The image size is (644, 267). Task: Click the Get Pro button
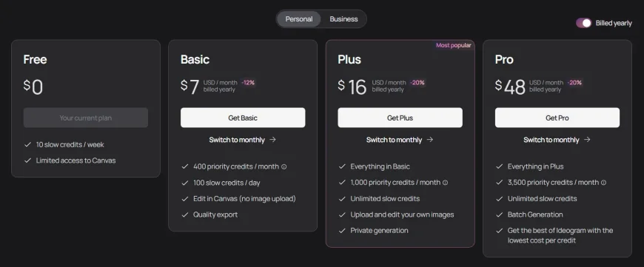557,118
